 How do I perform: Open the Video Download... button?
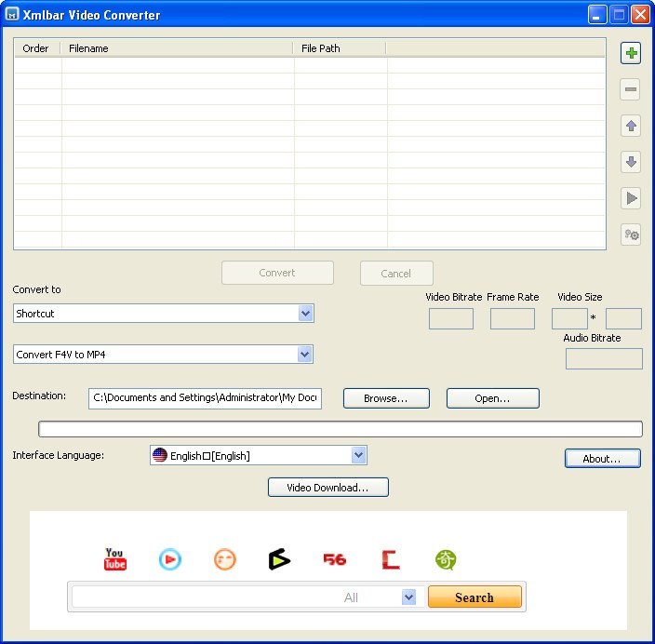coord(327,488)
